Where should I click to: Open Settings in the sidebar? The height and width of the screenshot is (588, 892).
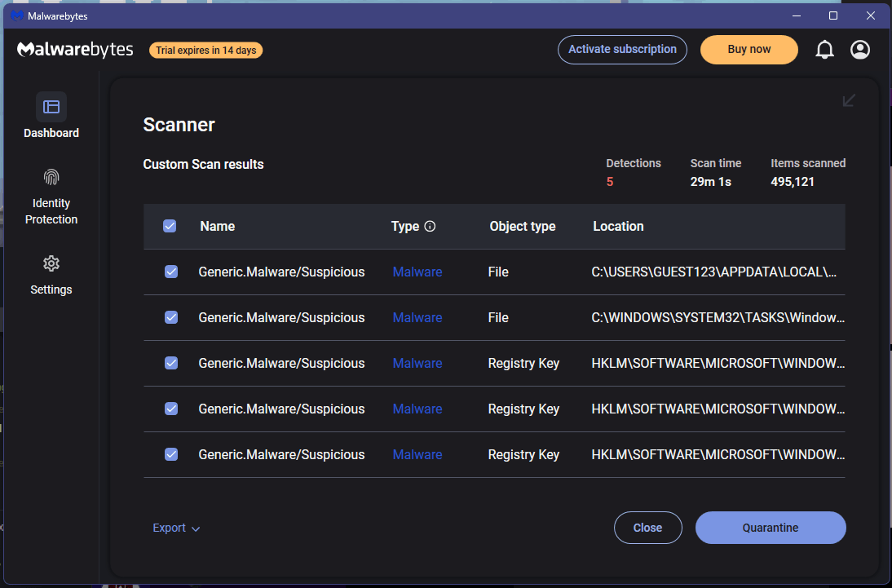click(51, 276)
